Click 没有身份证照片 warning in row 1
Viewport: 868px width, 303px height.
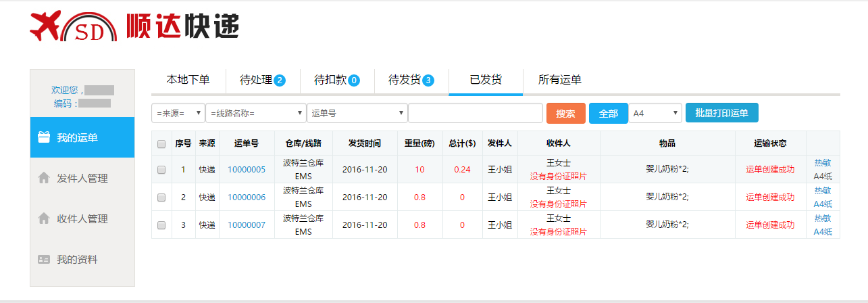coord(559,177)
